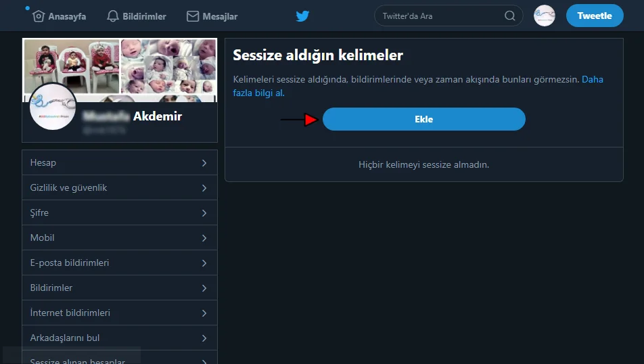Click the search magnifier icon
Viewport: 644px width, 364px height.
pos(509,16)
